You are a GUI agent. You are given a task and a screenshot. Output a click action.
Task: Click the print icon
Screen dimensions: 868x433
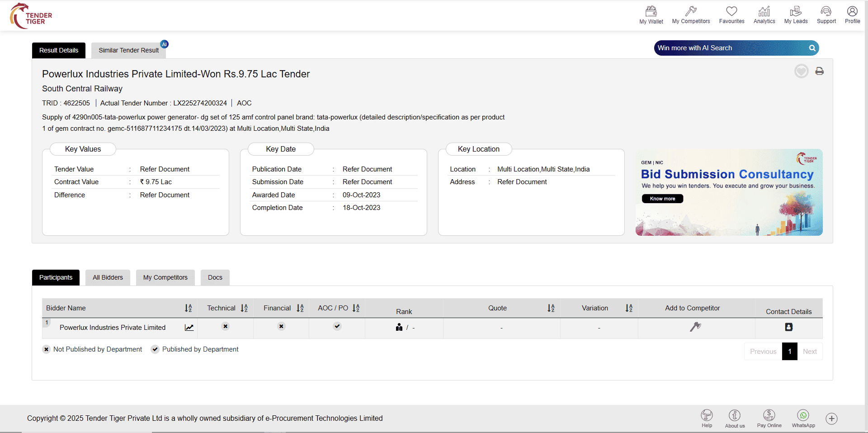point(819,71)
